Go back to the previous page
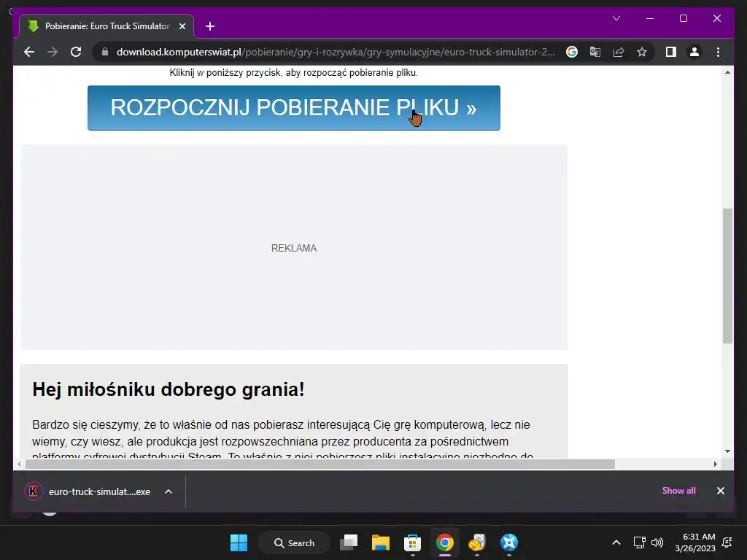The image size is (747, 560). pyautogui.click(x=29, y=52)
